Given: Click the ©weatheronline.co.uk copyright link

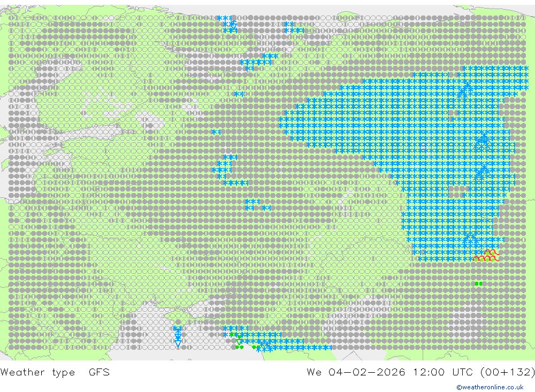Looking at the screenshot, I should [x=490, y=387].
